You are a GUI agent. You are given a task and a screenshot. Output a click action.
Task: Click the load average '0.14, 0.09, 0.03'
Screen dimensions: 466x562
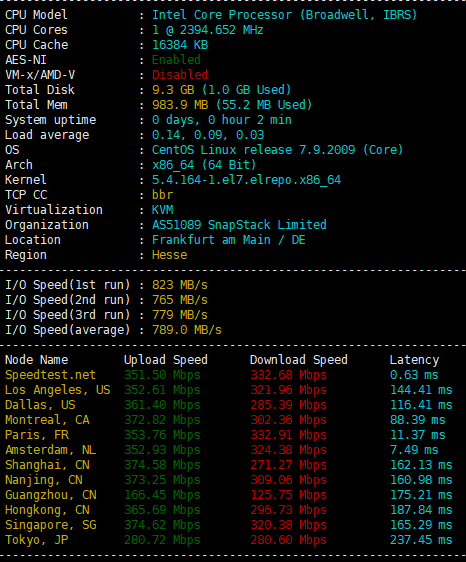(208, 135)
